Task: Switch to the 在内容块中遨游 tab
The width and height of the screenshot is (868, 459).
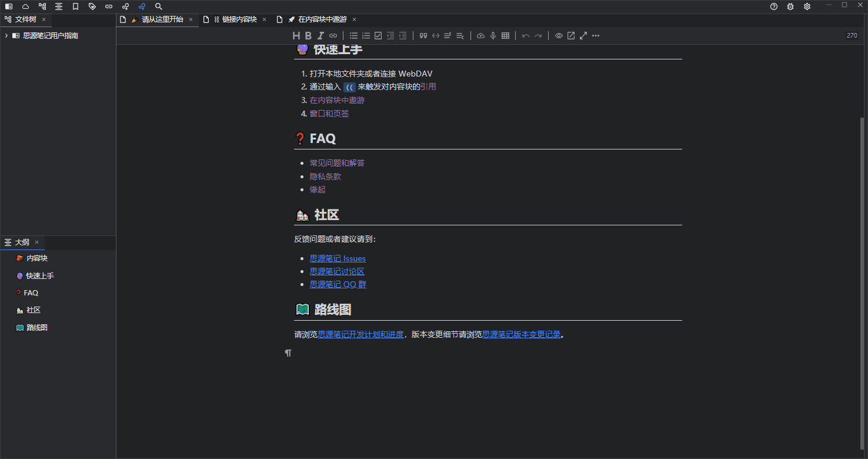Action: pyautogui.click(x=322, y=19)
